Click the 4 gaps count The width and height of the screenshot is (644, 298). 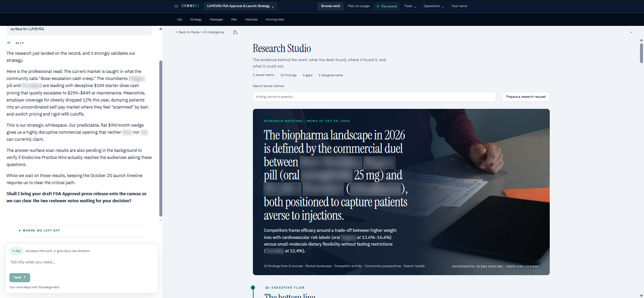308,75
